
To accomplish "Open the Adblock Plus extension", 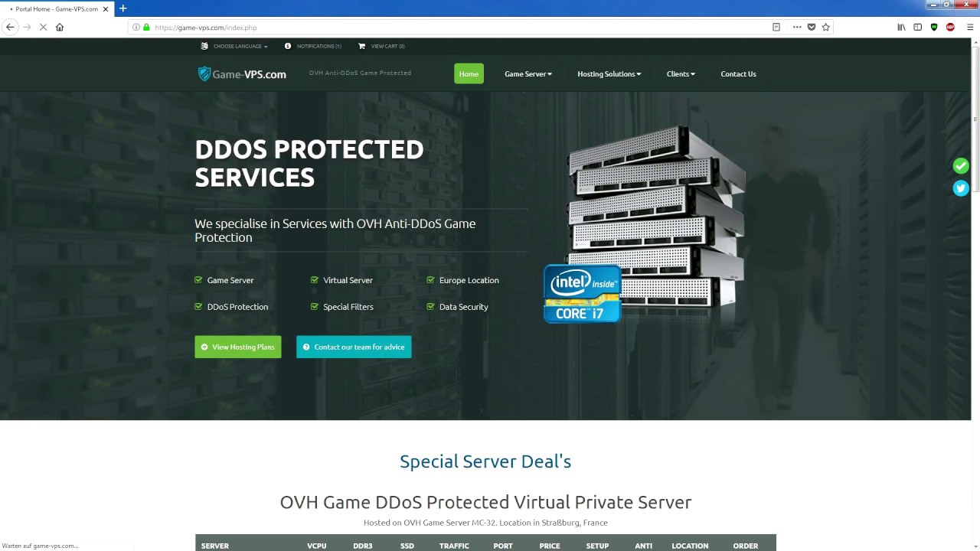I will point(950,27).
